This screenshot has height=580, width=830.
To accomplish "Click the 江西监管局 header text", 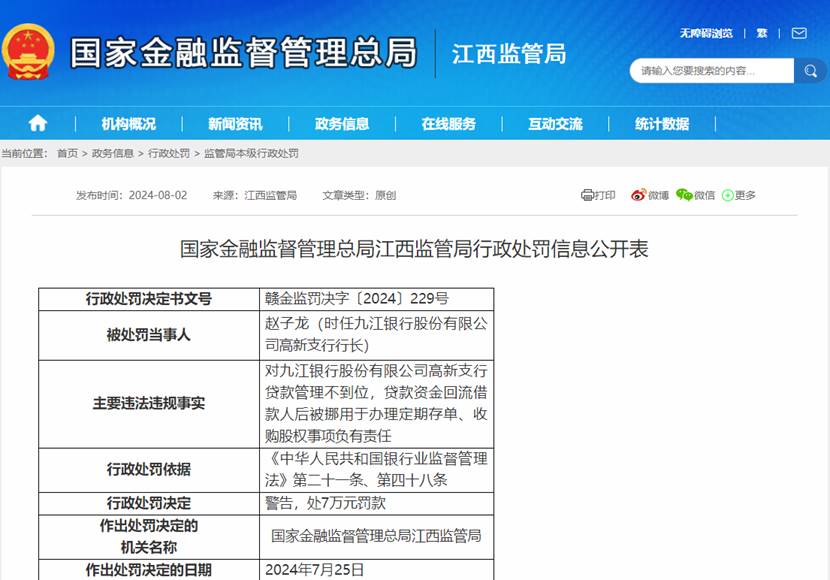I will (x=509, y=54).
